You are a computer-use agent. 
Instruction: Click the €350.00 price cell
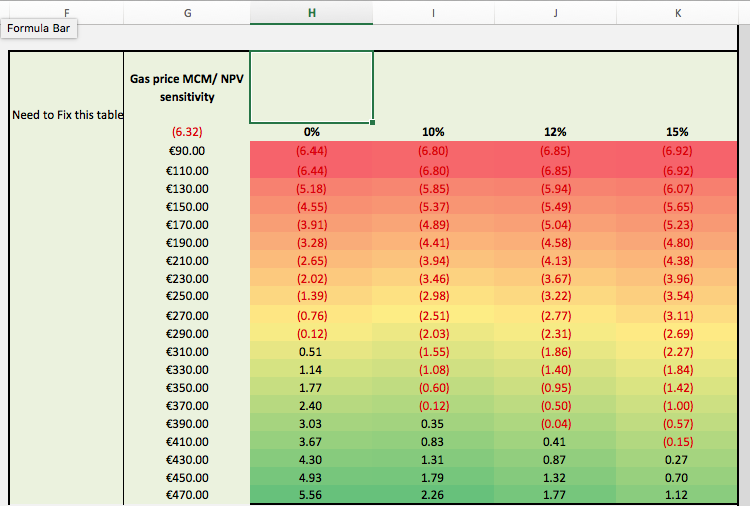(x=187, y=387)
